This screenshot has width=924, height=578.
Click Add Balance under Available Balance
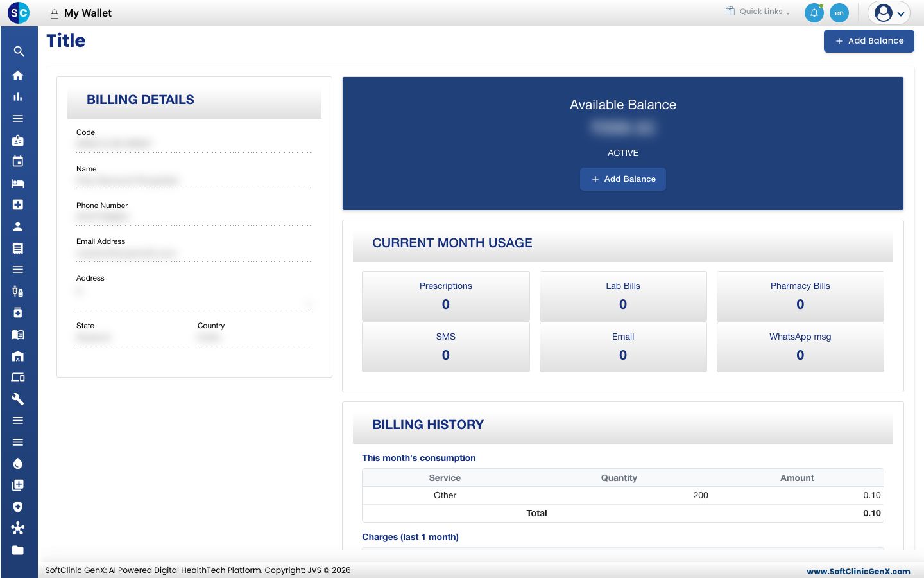(623, 179)
